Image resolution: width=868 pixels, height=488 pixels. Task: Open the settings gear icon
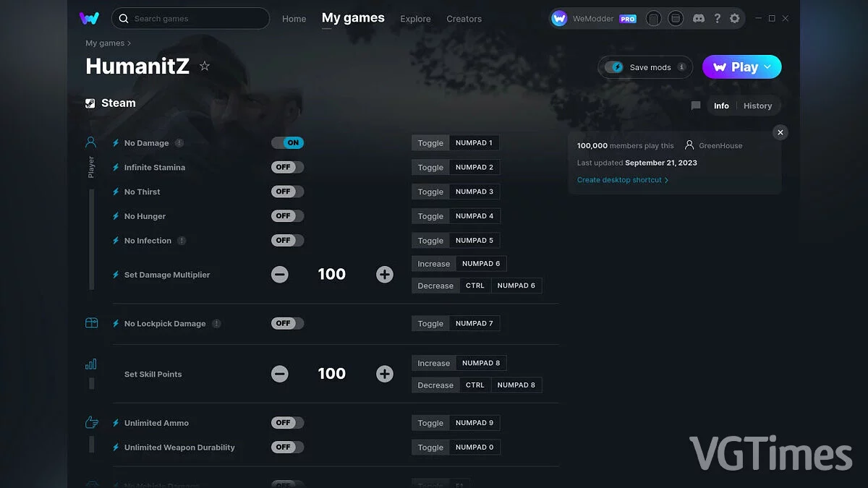[735, 18]
